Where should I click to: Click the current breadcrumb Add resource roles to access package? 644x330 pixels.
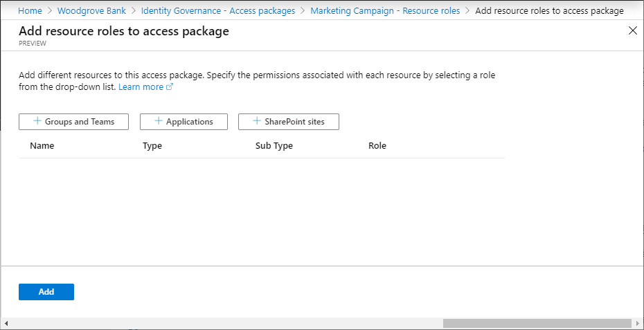pos(549,10)
